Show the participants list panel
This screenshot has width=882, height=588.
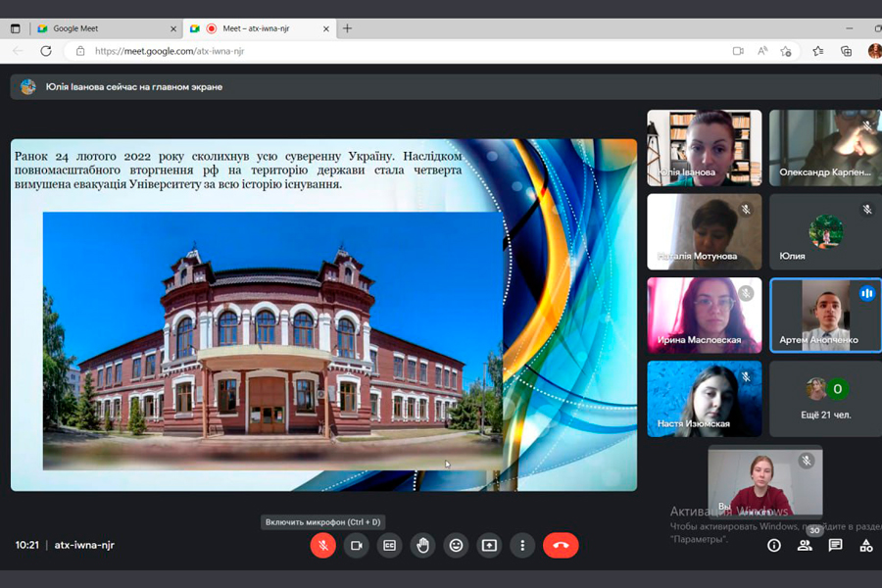click(x=805, y=545)
